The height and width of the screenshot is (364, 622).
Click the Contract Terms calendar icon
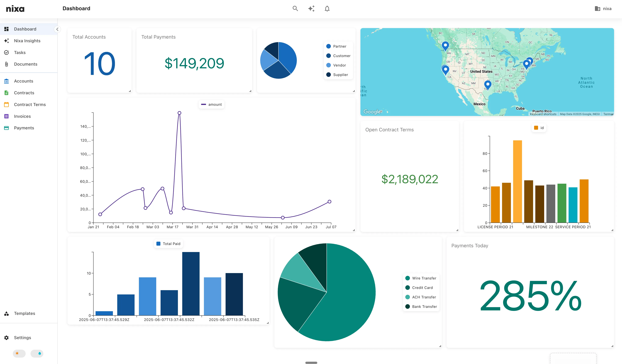tap(6, 104)
